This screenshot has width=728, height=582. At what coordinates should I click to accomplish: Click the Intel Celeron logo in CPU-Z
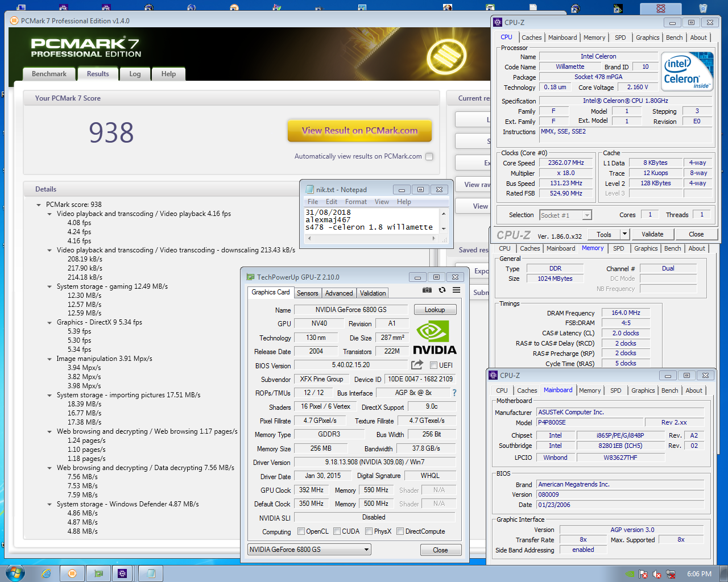(687, 72)
